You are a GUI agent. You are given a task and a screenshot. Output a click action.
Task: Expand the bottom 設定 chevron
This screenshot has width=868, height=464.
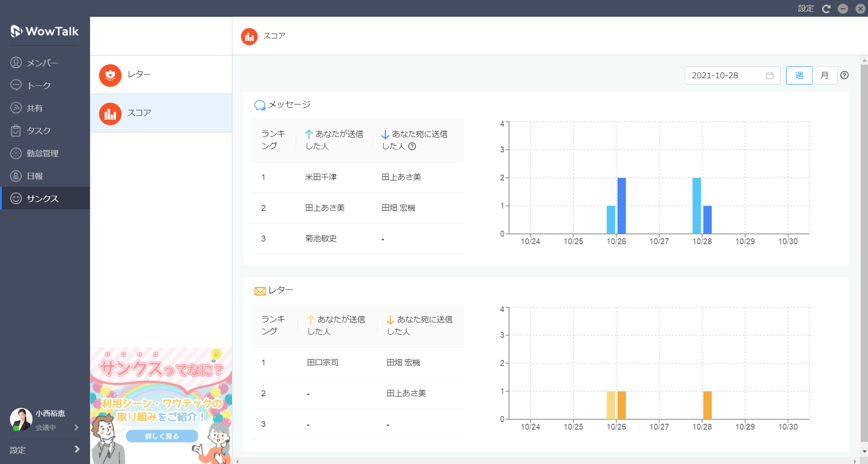(x=77, y=449)
